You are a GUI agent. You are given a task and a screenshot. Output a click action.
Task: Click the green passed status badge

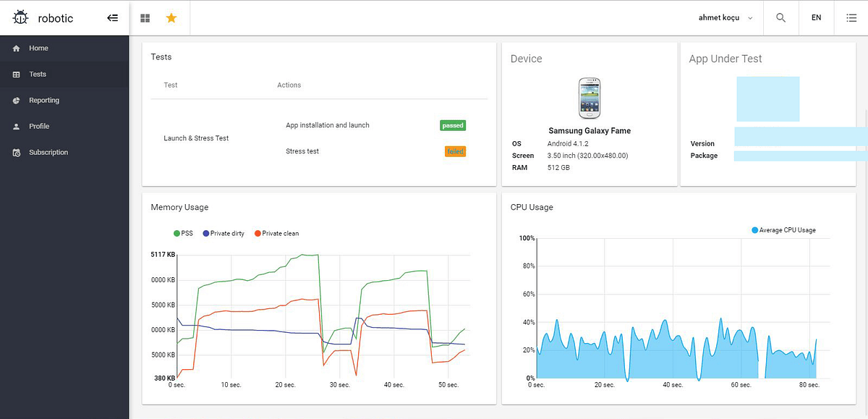coord(453,124)
